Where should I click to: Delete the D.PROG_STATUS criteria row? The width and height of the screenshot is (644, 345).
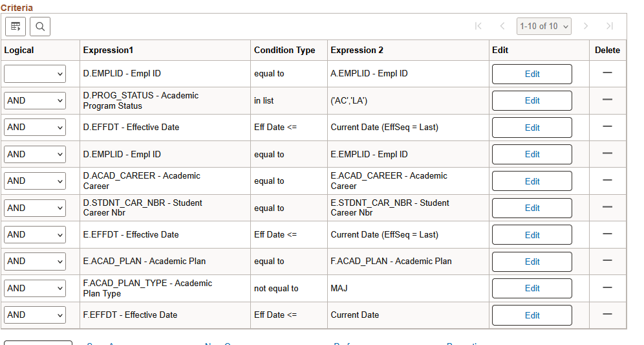[x=607, y=100]
